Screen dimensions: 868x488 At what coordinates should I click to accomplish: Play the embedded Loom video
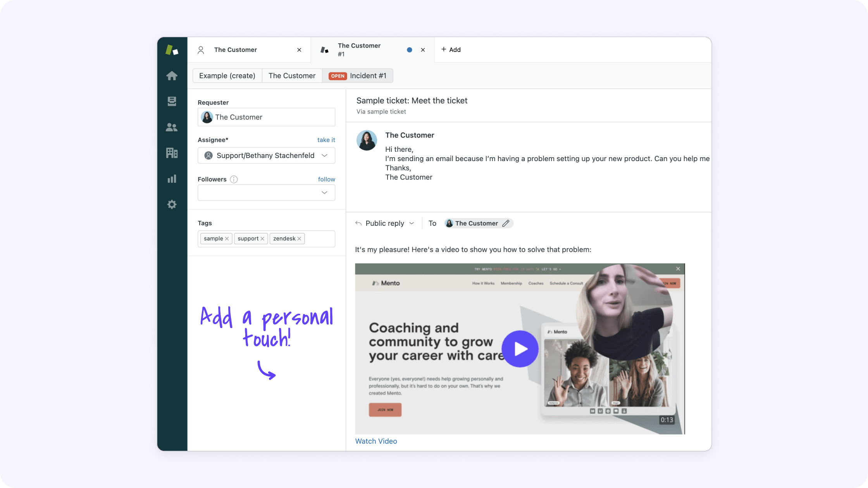tap(520, 349)
